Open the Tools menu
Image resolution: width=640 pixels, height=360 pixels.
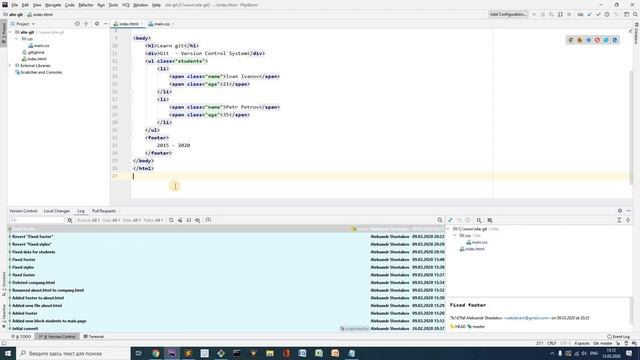pyautogui.click(x=113, y=5)
